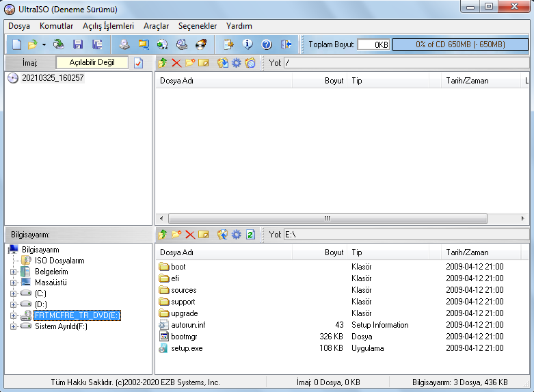Click the Yol path field showing E:\
The height and width of the screenshot is (392, 534).
(x=406, y=235)
